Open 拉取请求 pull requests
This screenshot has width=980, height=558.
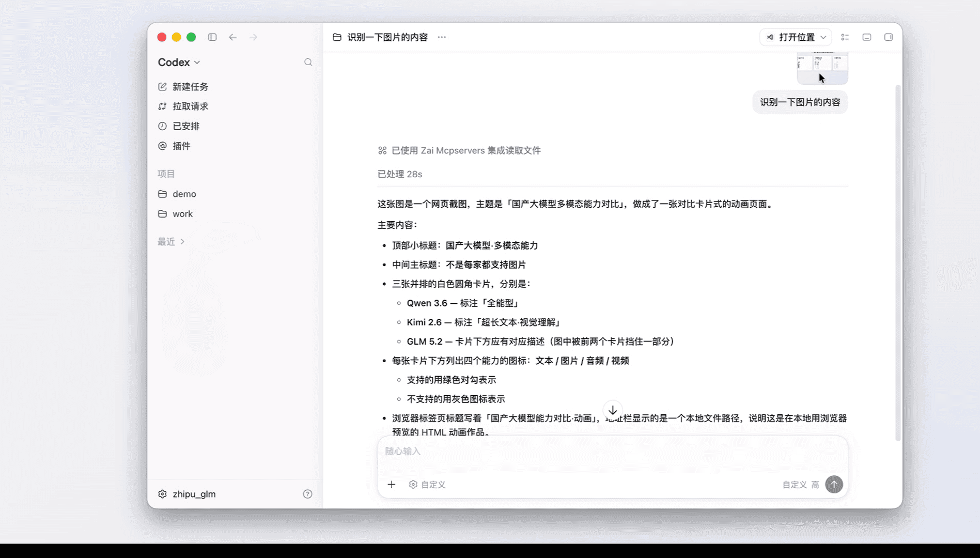183,106
